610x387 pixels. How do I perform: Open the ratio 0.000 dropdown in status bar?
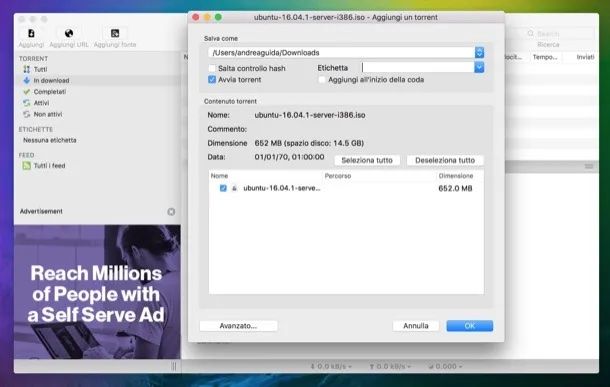[x=445, y=366]
